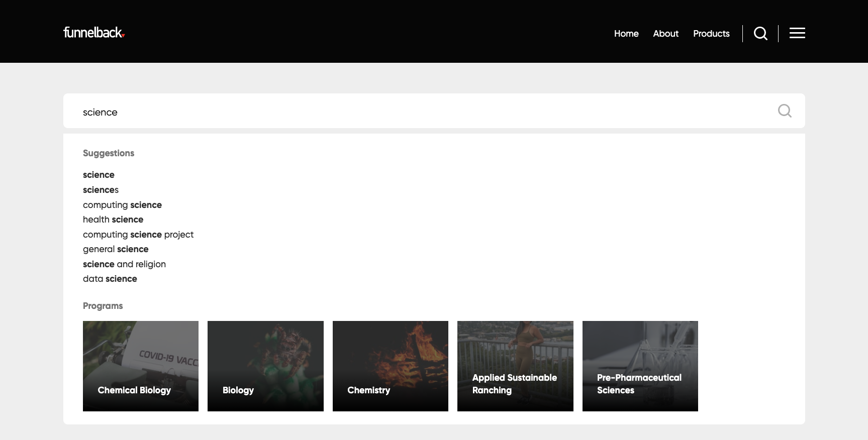The height and width of the screenshot is (440, 868).
Task: Select suggestion 'data science'
Action: pos(110,279)
